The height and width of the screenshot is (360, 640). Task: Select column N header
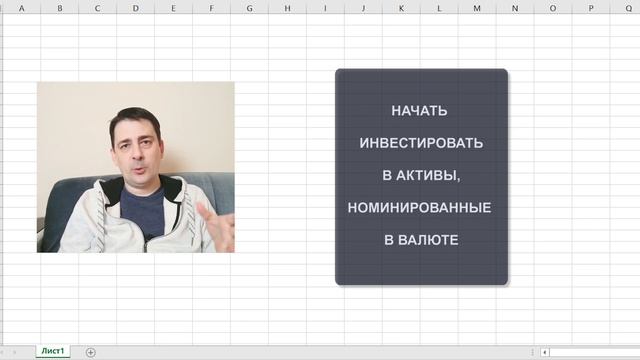pos(515,8)
